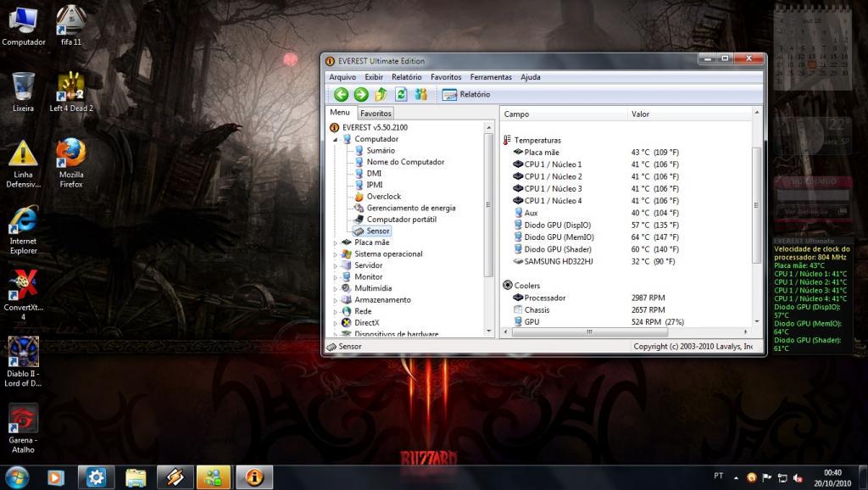The image size is (868, 490).
Task: Click the EVEREST icon on the taskbar
Action: [x=254, y=477]
